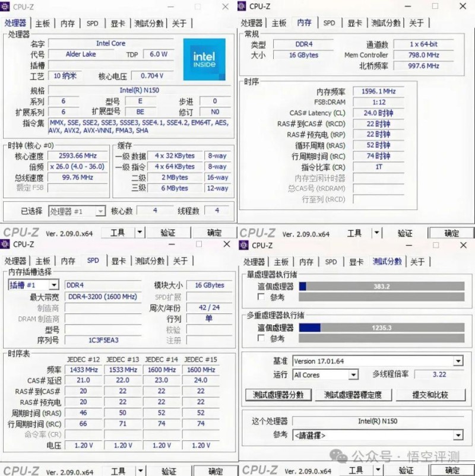Click TDP 6.0 W value

tap(159, 54)
